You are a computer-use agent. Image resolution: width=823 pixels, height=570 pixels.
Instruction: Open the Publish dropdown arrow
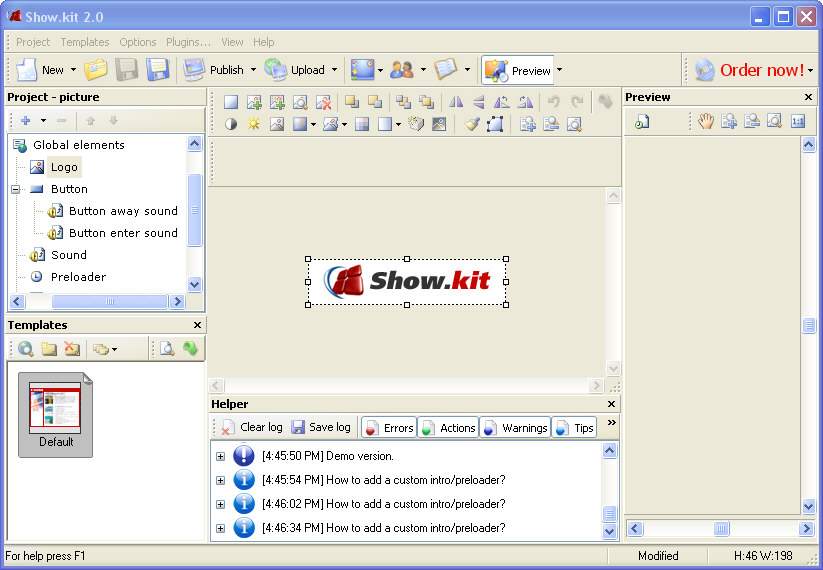[254, 70]
